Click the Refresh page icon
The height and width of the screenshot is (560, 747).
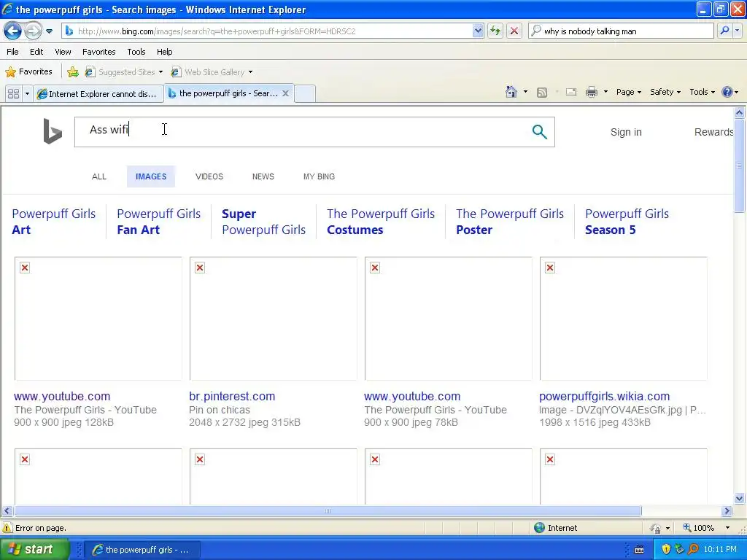(x=495, y=31)
